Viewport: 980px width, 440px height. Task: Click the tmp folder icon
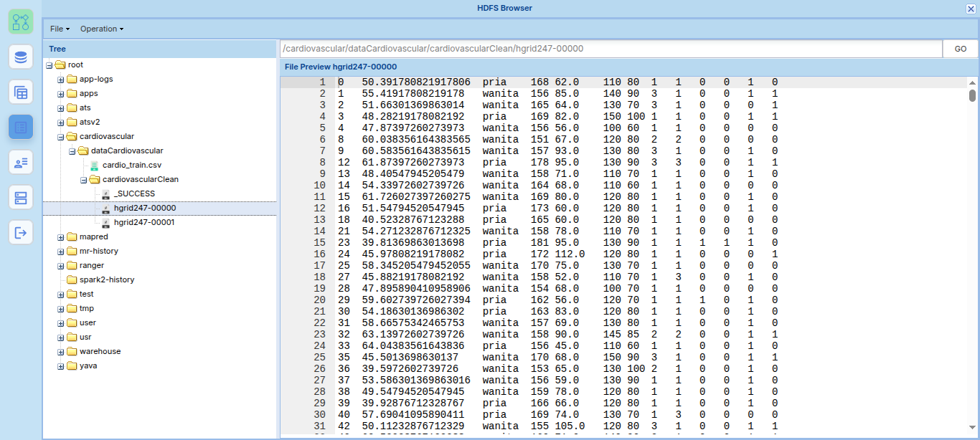(x=72, y=308)
